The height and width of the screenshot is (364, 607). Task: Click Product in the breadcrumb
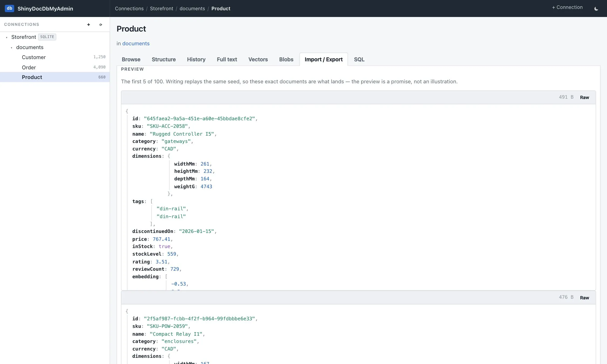[221, 9]
